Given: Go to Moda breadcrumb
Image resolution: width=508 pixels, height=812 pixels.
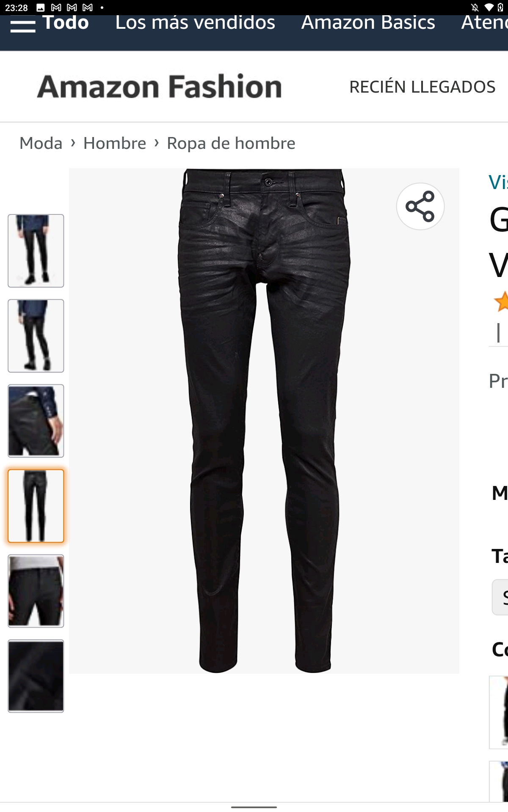Looking at the screenshot, I should pyautogui.click(x=41, y=143).
